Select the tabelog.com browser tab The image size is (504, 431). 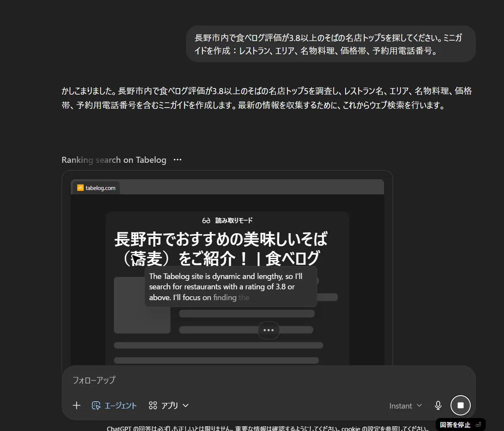click(96, 188)
